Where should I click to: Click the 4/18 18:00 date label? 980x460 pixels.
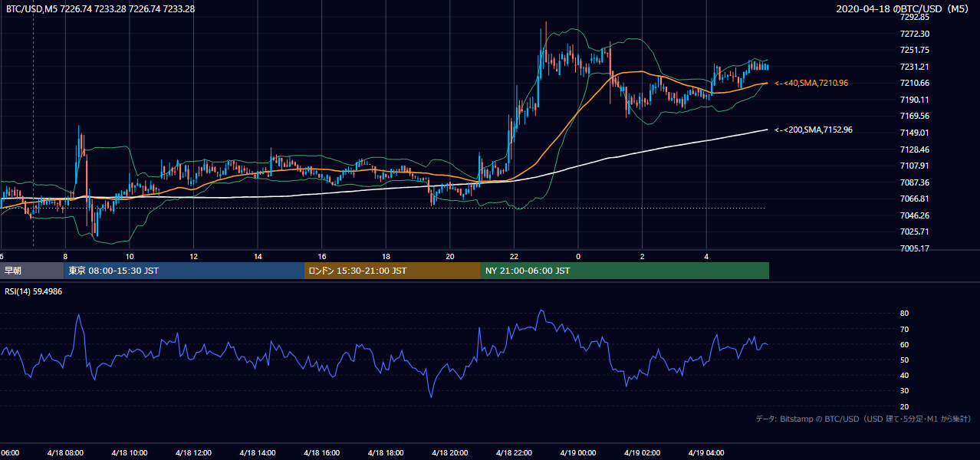point(386,453)
